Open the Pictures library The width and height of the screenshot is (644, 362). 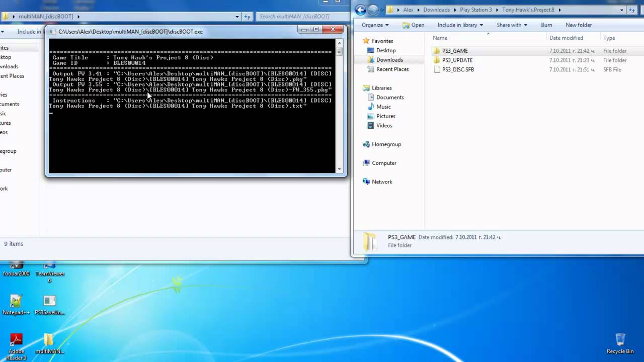click(x=385, y=116)
